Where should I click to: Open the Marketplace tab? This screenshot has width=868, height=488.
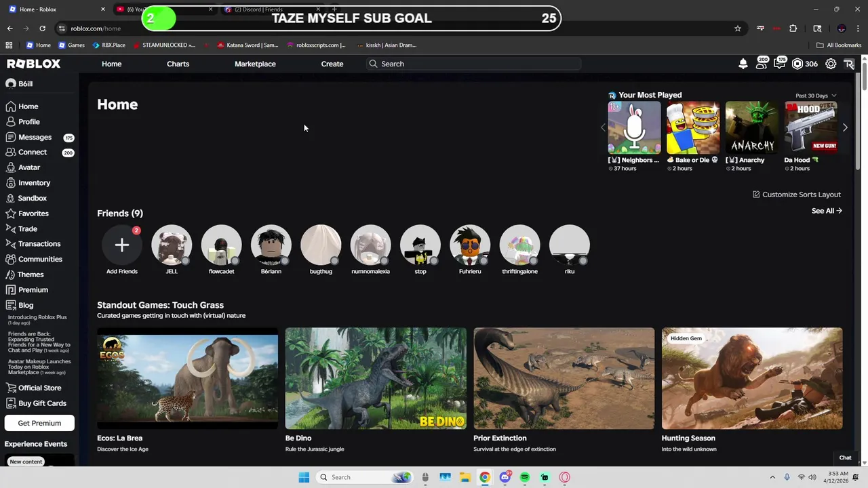coord(255,64)
